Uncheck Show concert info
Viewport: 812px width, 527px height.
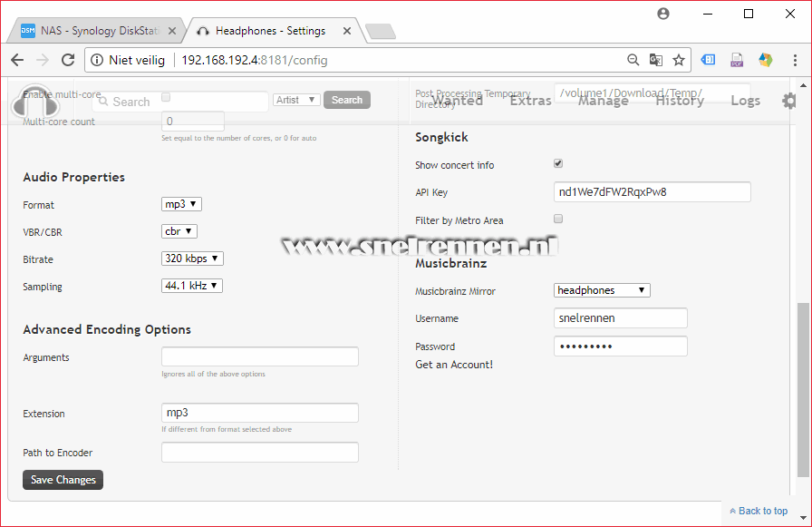(558, 164)
